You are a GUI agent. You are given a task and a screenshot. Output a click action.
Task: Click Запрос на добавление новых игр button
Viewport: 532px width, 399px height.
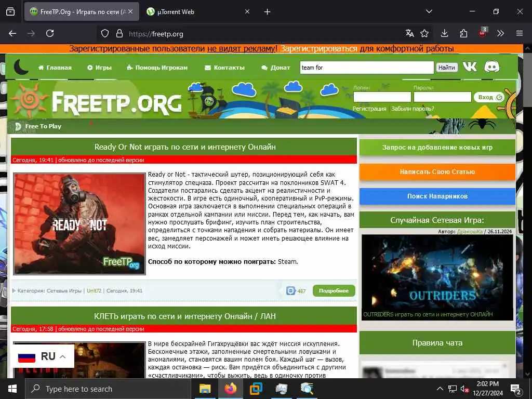pyautogui.click(x=437, y=147)
